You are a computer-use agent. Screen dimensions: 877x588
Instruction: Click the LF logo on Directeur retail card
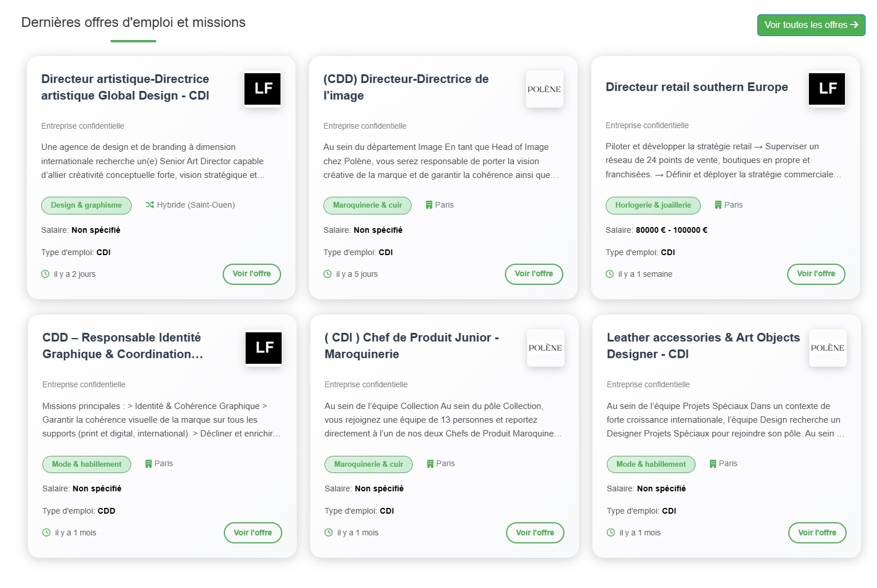click(827, 89)
